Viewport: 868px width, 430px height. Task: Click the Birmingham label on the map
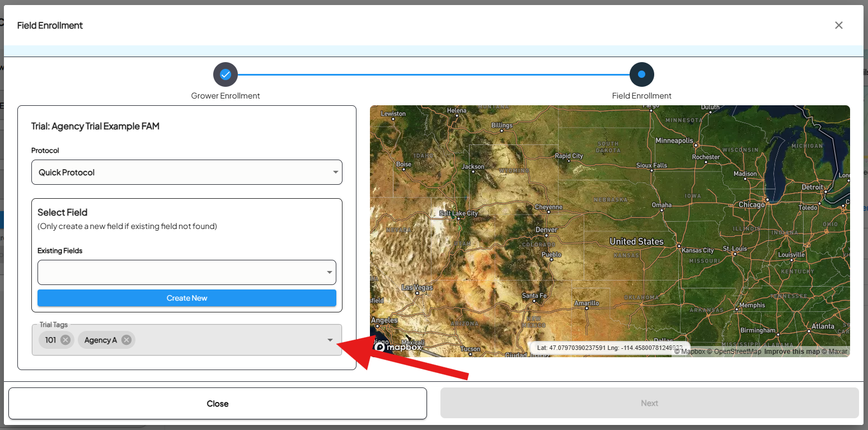[758, 330]
